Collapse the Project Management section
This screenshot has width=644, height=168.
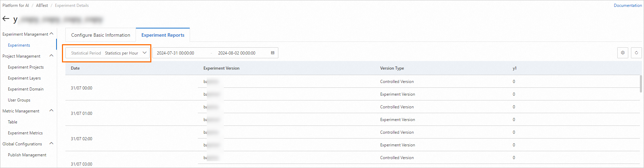51,56
